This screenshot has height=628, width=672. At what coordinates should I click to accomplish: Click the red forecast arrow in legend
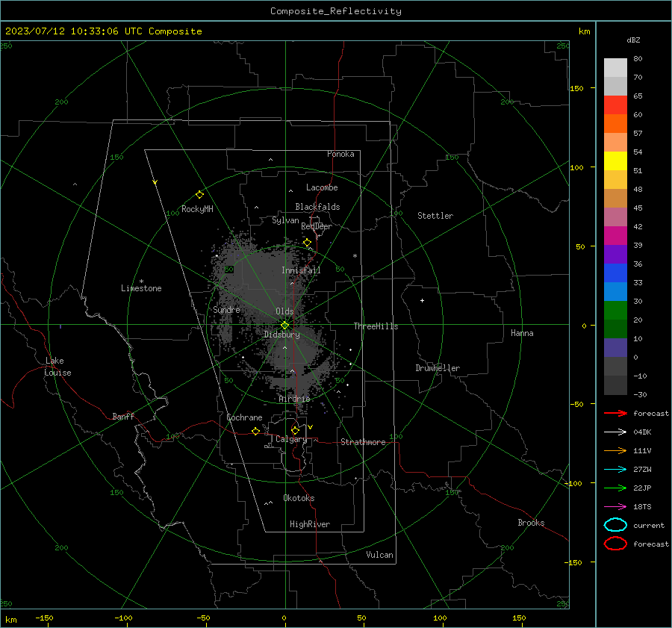pyautogui.click(x=615, y=413)
